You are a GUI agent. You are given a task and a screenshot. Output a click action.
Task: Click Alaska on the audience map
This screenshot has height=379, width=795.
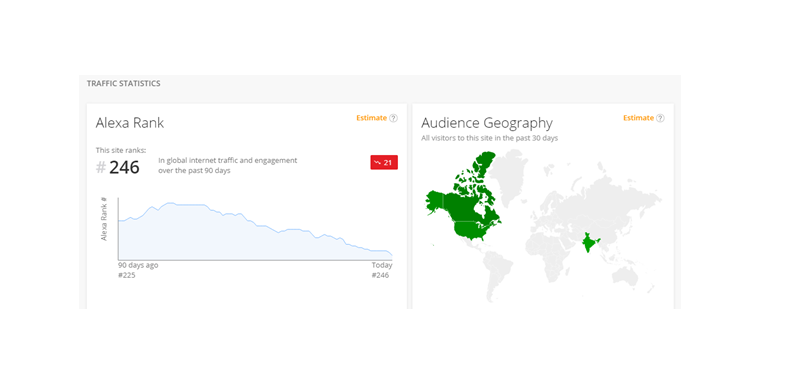(436, 203)
